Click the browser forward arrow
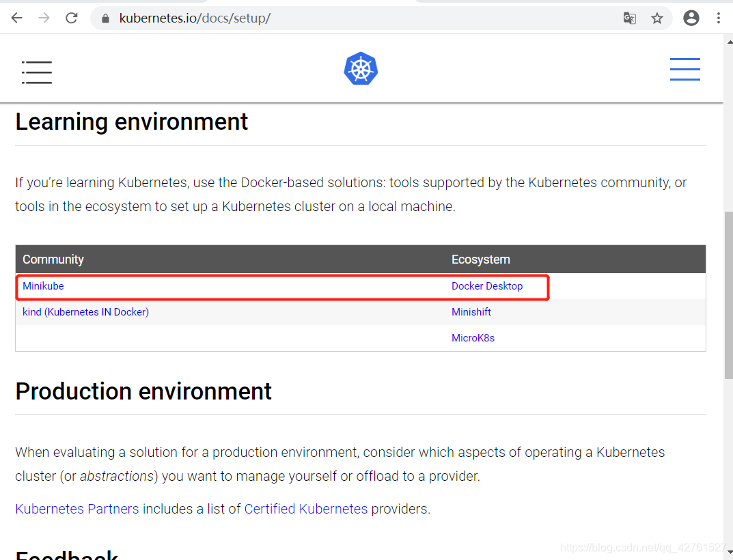The image size is (733, 560). pos(44,18)
